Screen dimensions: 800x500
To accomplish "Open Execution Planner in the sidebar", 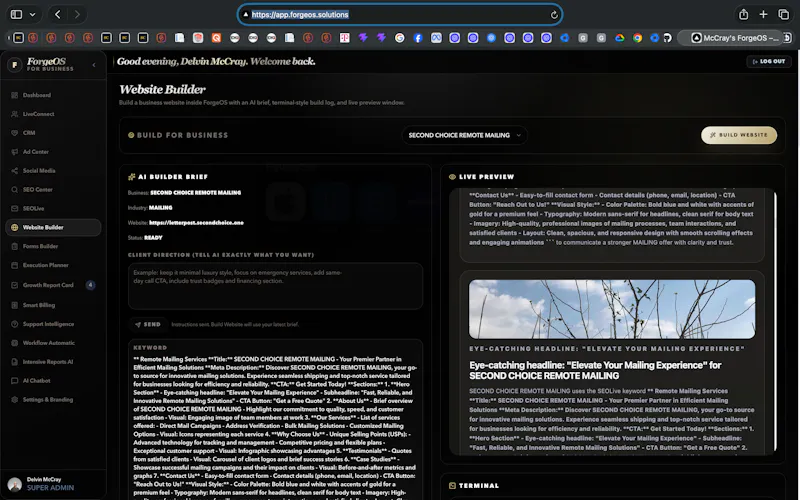I will click(x=53, y=265).
